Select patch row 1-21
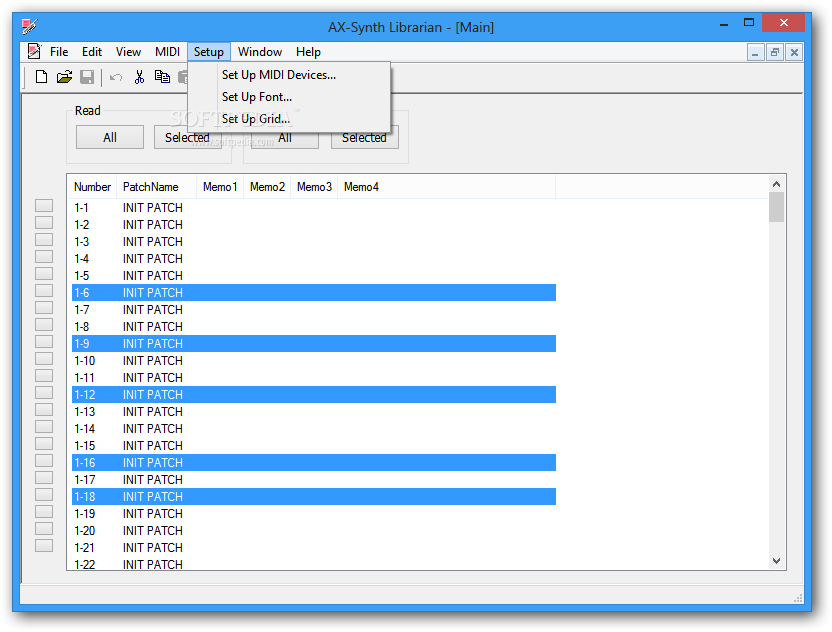The width and height of the screenshot is (832, 632). 314,547
